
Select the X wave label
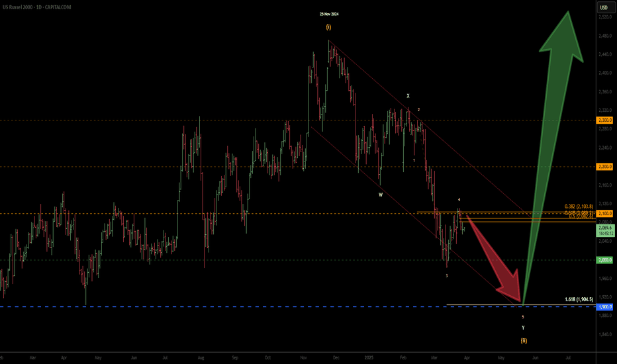tap(408, 95)
